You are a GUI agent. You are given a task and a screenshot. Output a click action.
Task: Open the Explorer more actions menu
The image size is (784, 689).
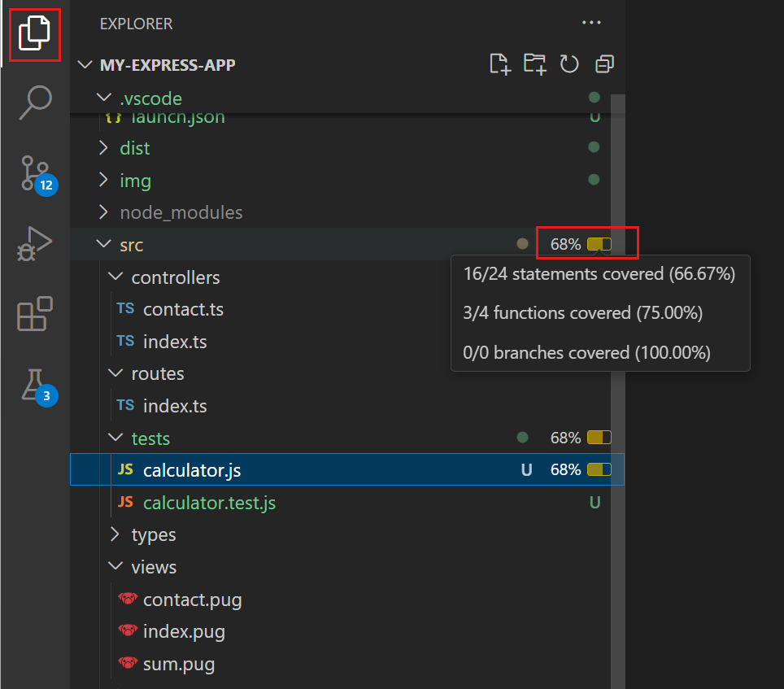pyautogui.click(x=591, y=23)
